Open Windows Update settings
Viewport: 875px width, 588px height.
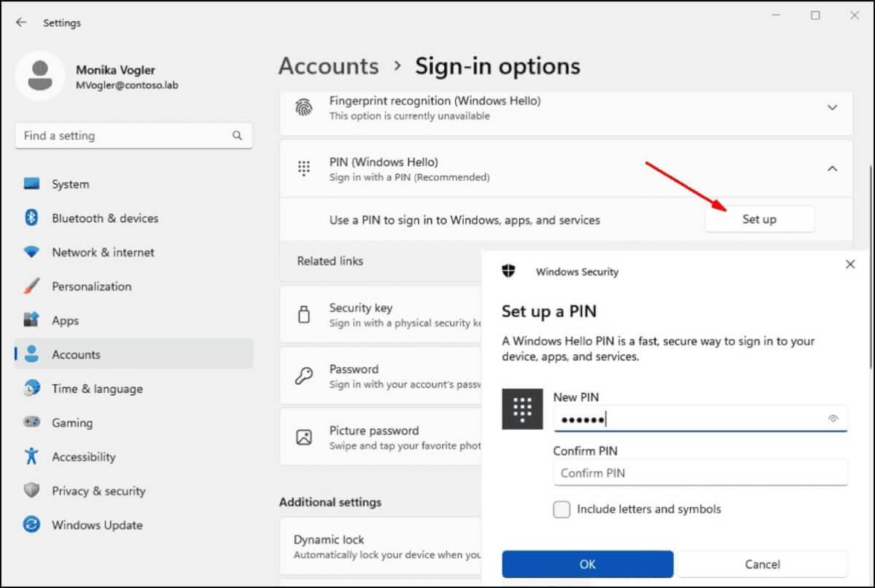click(134, 525)
